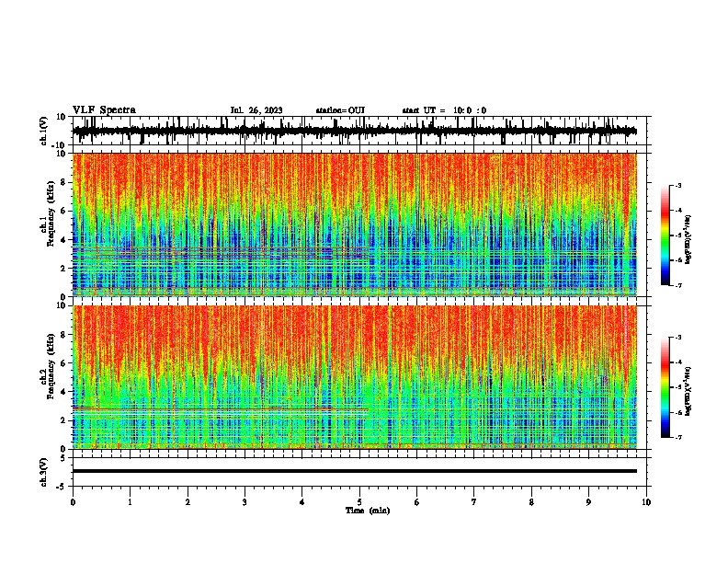728x563 pixels.
Task: Click the '4' tick on the time axis
Action: click(302, 502)
